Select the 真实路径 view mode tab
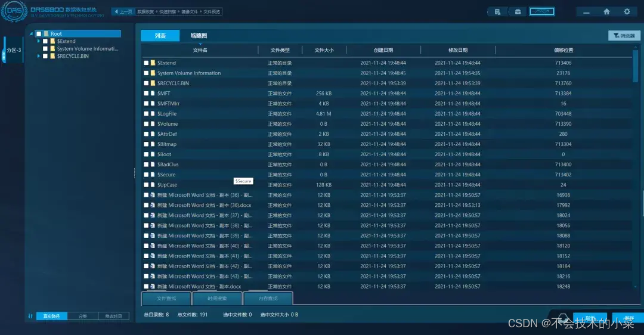 pos(52,316)
